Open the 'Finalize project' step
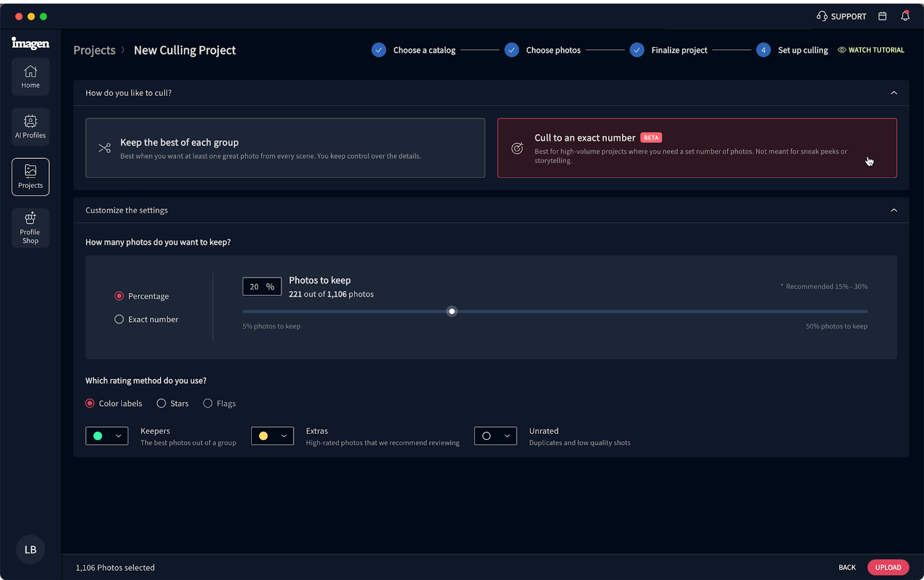Screen dimensions: 924x580 coord(679,50)
